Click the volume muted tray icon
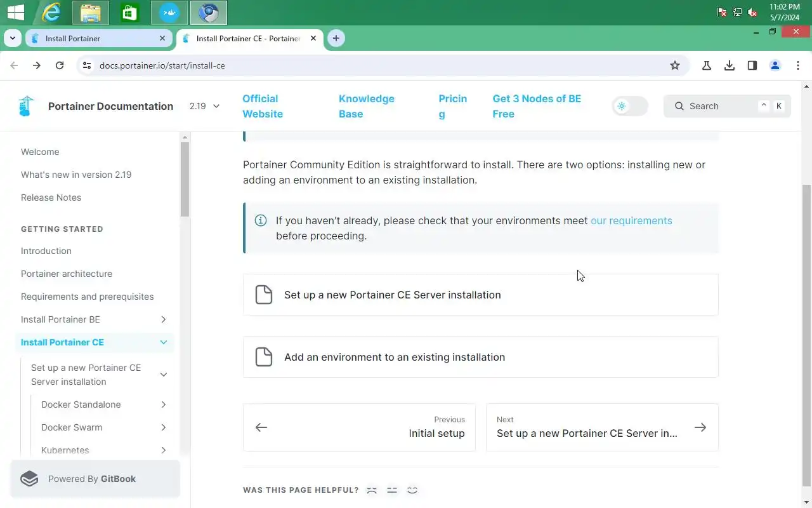The image size is (812, 508). click(752, 12)
